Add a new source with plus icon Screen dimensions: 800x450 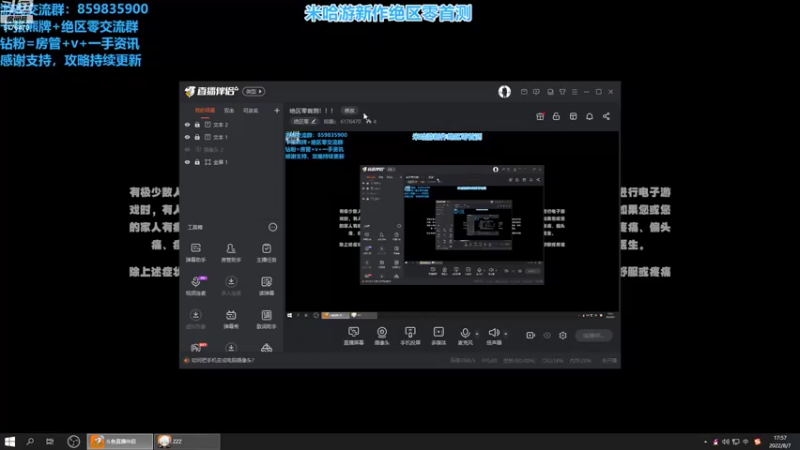tap(277, 110)
